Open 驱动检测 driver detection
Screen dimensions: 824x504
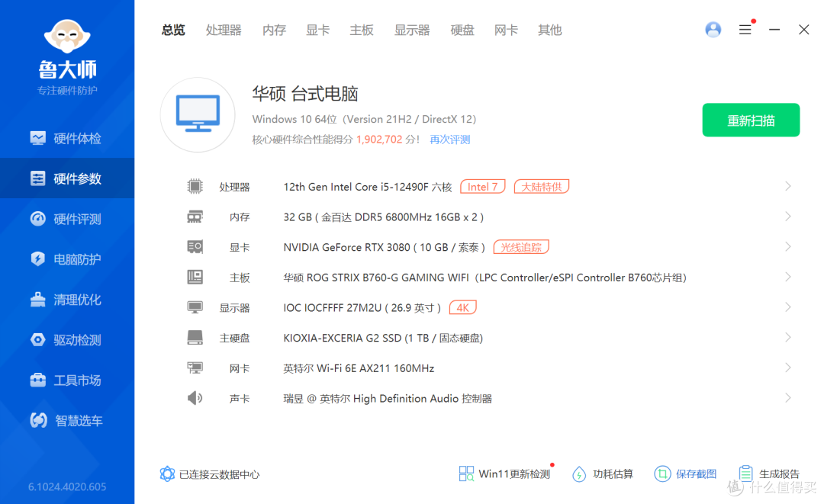coord(66,340)
